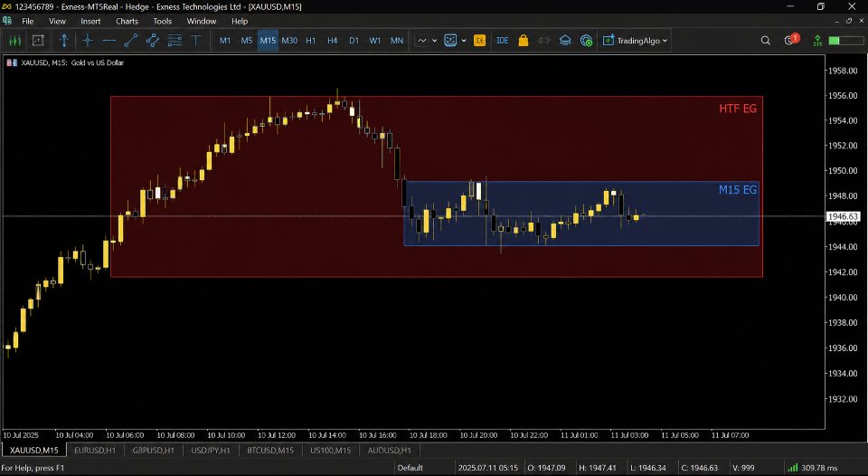Image resolution: width=868 pixels, height=476 pixels.
Task: Open the blue IDE MetaEditor button
Action: (502, 41)
